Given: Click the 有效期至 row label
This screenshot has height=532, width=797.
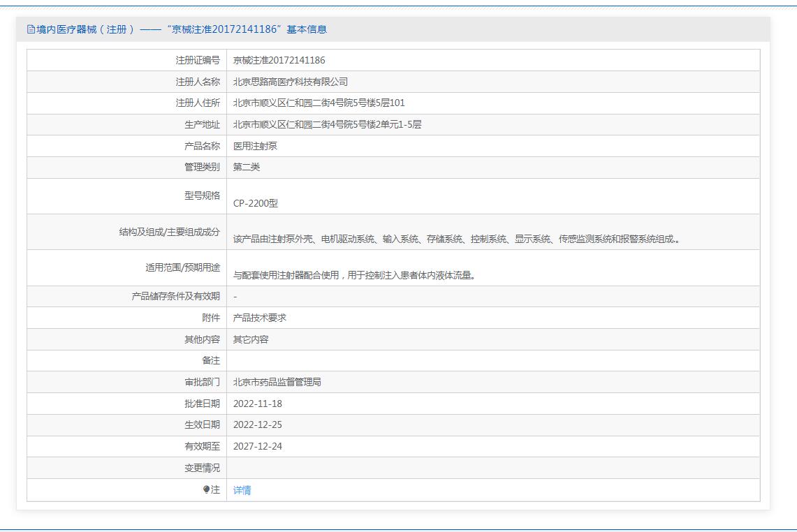Looking at the screenshot, I should (x=203, y=447).
